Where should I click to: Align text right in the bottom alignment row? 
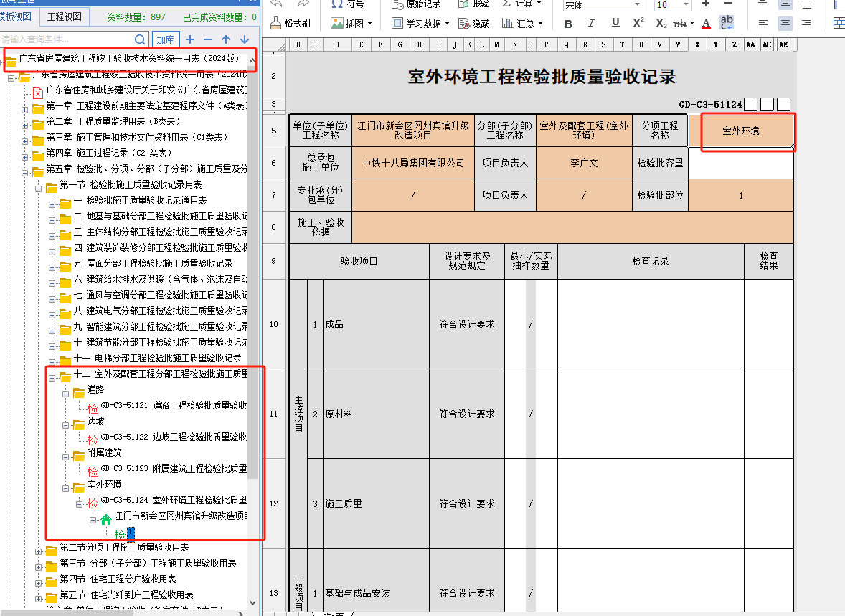806,24
